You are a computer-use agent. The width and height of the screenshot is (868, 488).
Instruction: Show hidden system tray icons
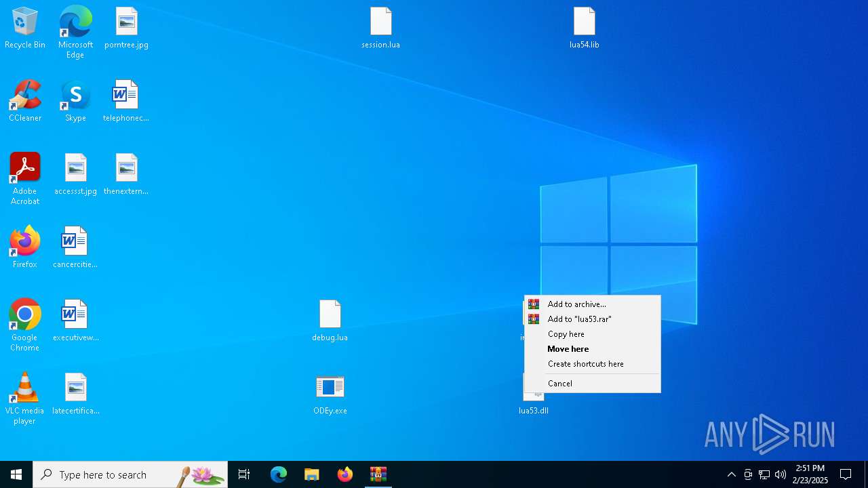[731, 474]
